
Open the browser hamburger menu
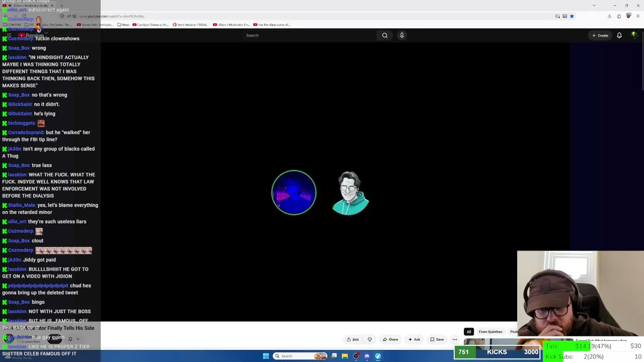tap(638, 16)
